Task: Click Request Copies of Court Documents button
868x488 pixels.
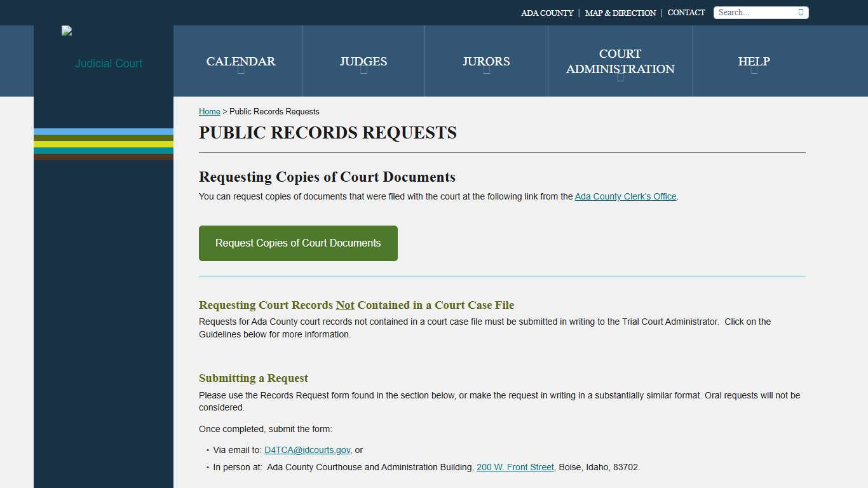Action: coord(297,243)
